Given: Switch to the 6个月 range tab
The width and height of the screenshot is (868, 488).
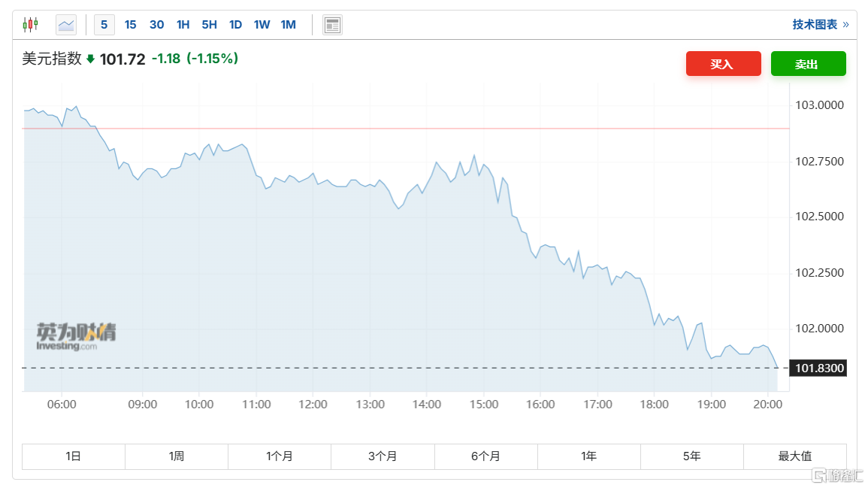Looking at the screenshot, I should pyautogui.click(x=485, y=456).
